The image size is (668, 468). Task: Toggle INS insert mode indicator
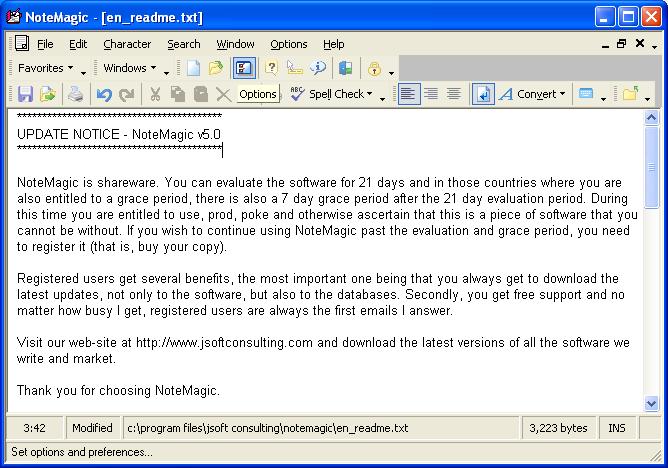pyautogui.click(x=616, y=428)
